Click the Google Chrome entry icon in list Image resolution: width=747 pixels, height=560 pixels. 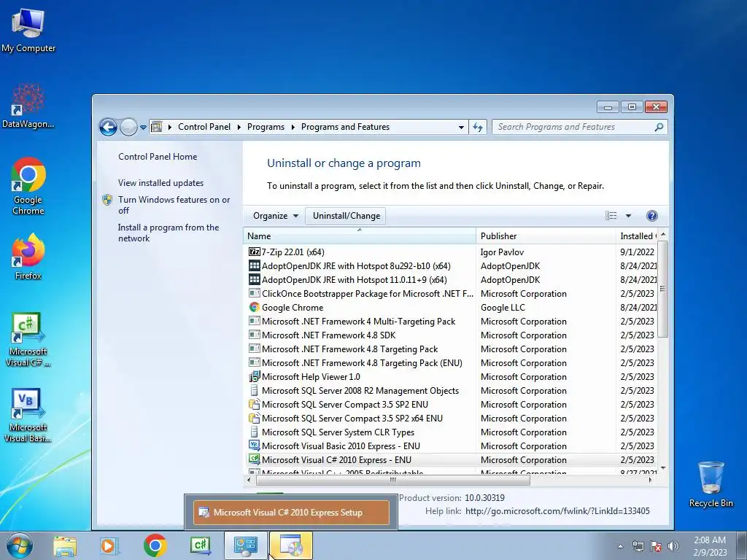coord(255,308)
